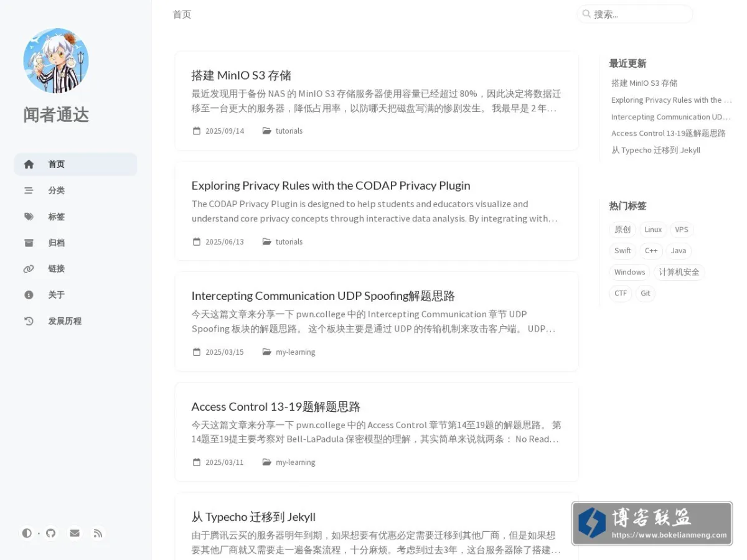This screenshot has width=747, height=560.
Task: Open Intercepting Communication UDP Spoofing post title
Action: 323,296
